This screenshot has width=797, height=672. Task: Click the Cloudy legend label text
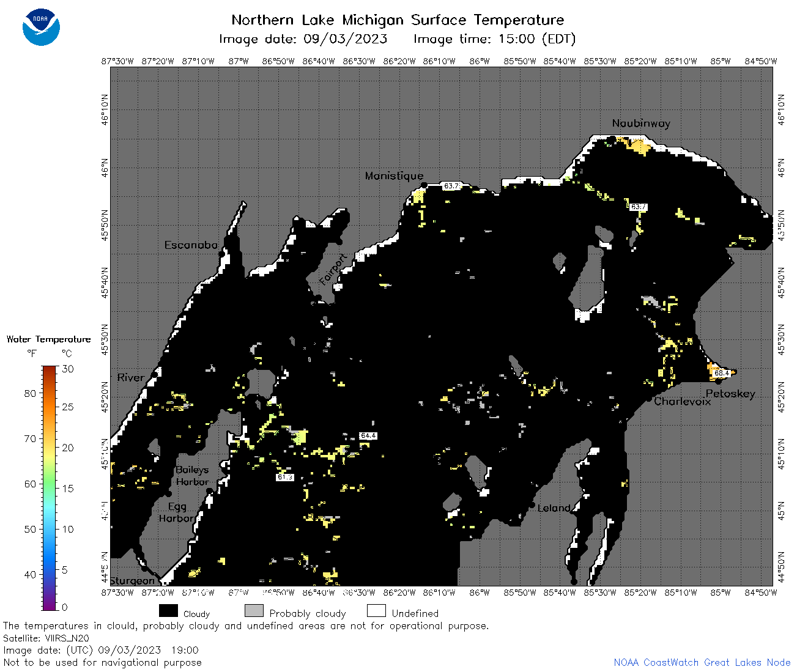196,614
